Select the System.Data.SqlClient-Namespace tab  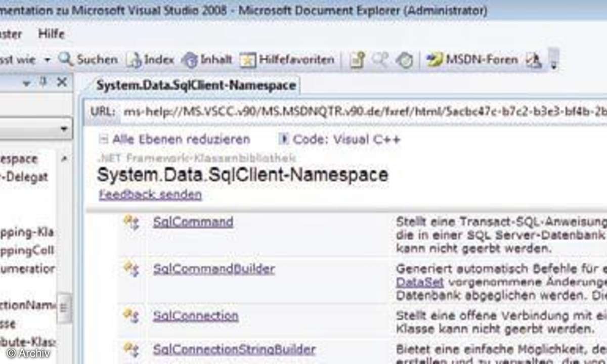(196, 85)
